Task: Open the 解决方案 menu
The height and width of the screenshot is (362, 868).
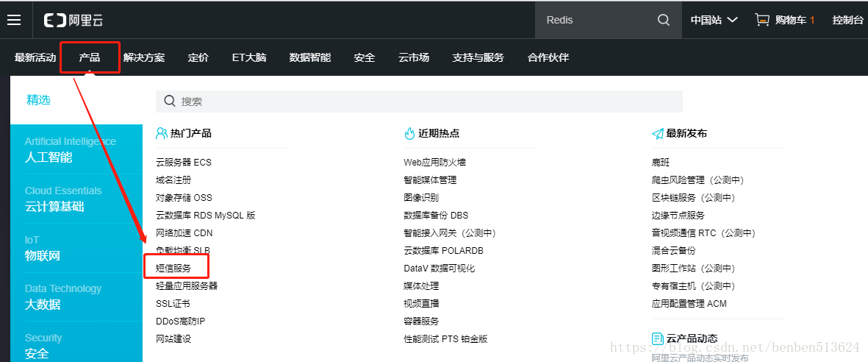Action: click(x=144, y=57)
